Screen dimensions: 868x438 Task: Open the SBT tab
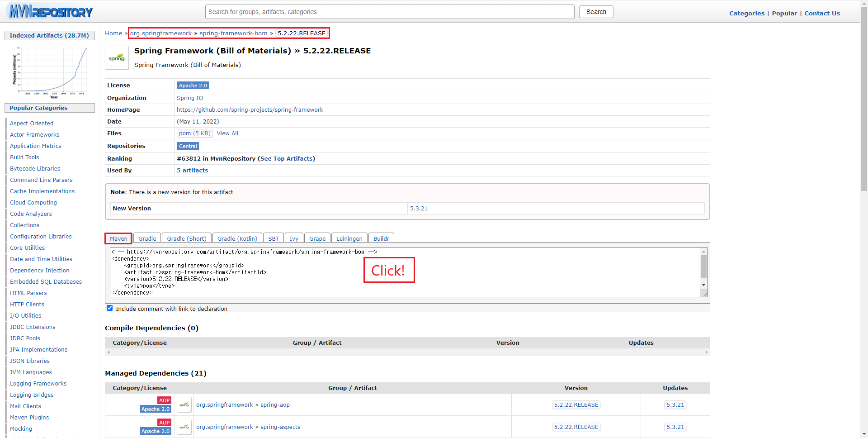(x=274, y=238)
